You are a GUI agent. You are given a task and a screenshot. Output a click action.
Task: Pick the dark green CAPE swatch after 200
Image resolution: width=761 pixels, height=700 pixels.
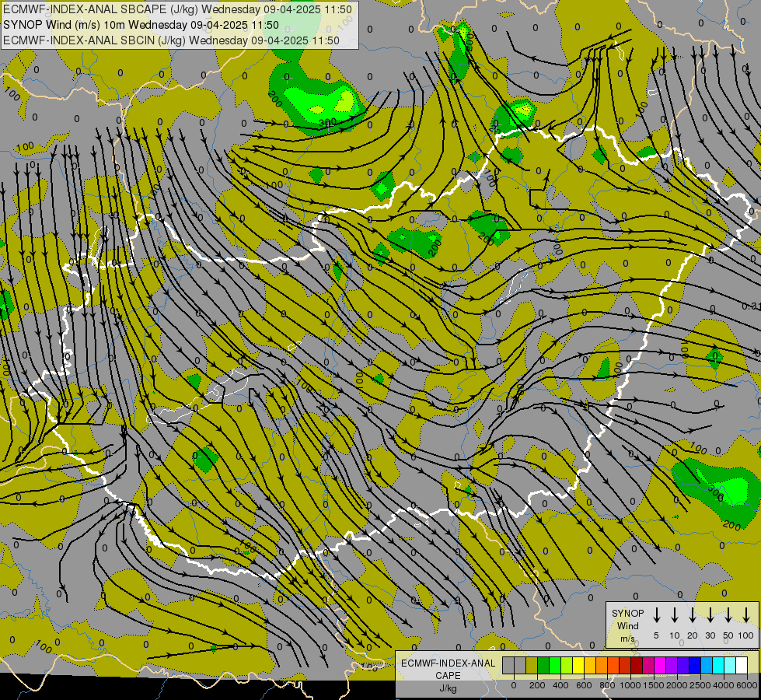(543, 665)
